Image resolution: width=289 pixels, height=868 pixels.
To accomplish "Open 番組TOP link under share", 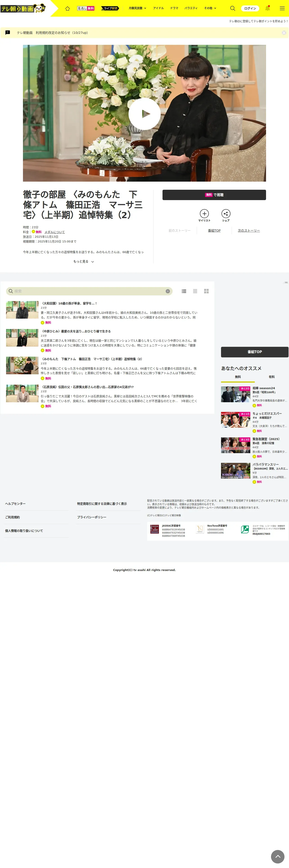I will click(214, 231).
